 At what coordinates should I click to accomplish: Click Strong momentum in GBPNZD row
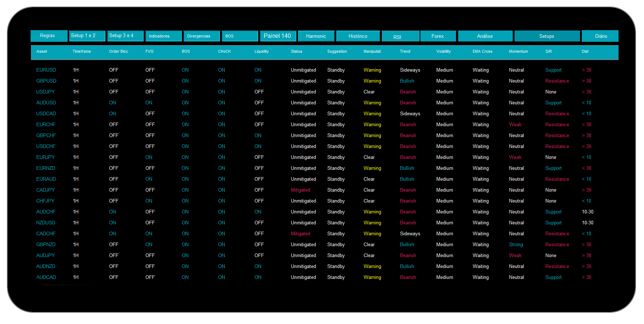[516, 245]
